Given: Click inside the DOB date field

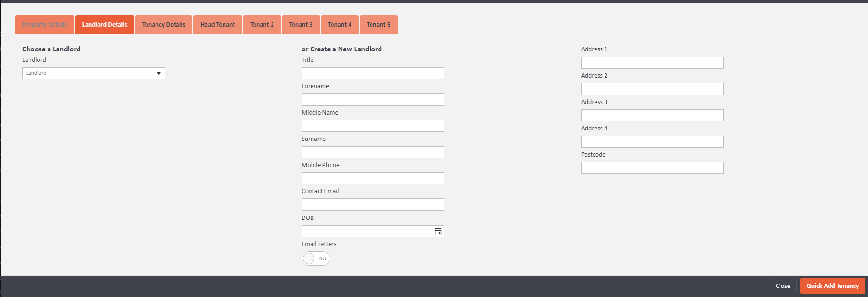Looking at the screenshot, I should (x=366, y=231).
